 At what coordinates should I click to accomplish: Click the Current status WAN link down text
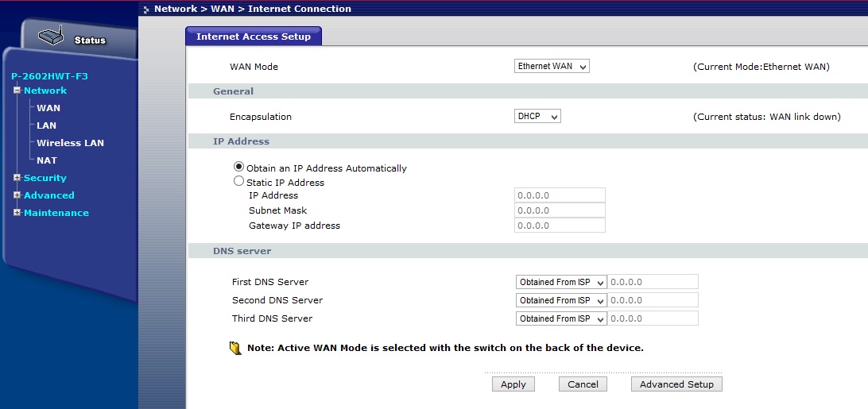[767, 117]
